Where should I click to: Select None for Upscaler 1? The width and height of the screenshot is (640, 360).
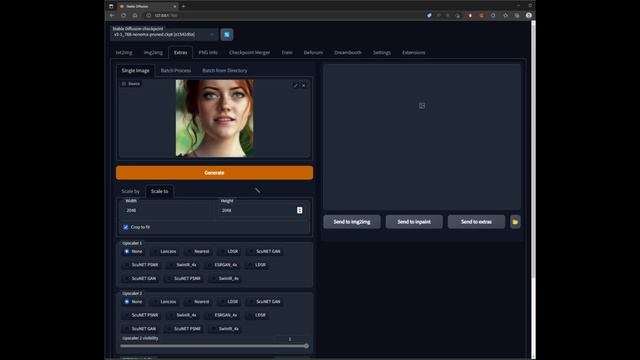133,251
